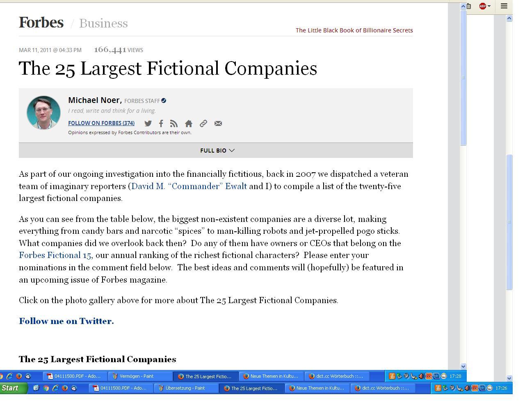The height and width of the screenshot is (420, 525).
Task: Click the outer window scrollbar thumb
Action: [x=509, y=222]
